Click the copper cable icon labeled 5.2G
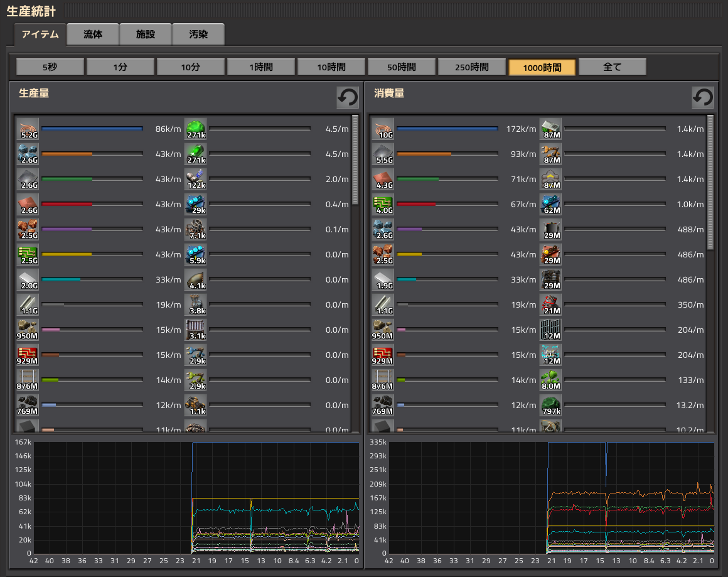 pyautogui.click(x=28, y=129)
